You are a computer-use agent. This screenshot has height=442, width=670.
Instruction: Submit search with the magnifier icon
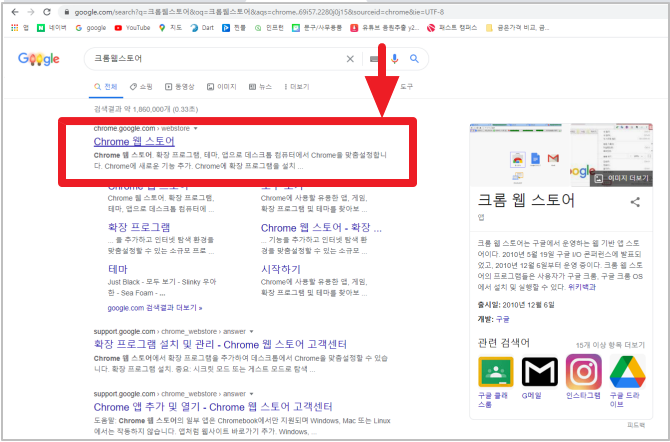point(414,59)
